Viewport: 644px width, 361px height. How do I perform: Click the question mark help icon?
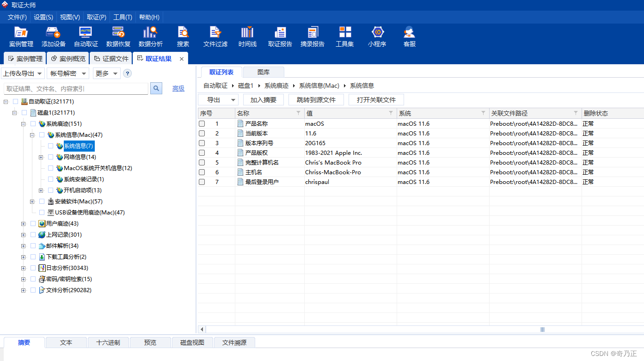127,73
